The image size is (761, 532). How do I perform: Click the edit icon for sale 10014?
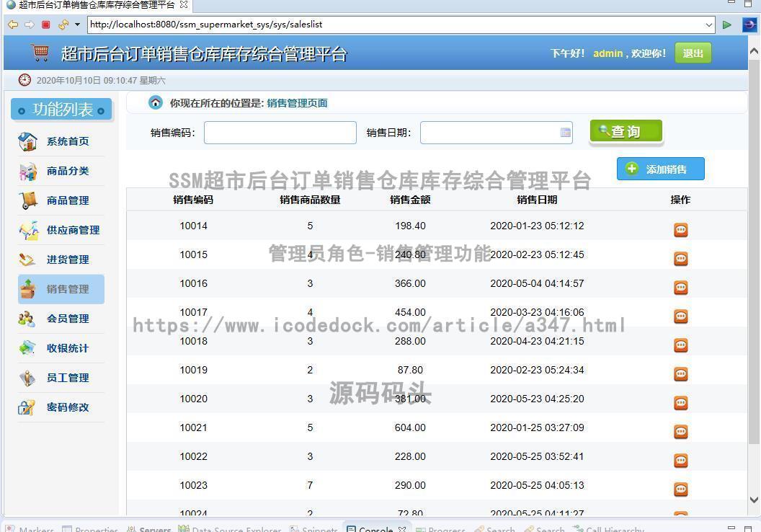680,229
